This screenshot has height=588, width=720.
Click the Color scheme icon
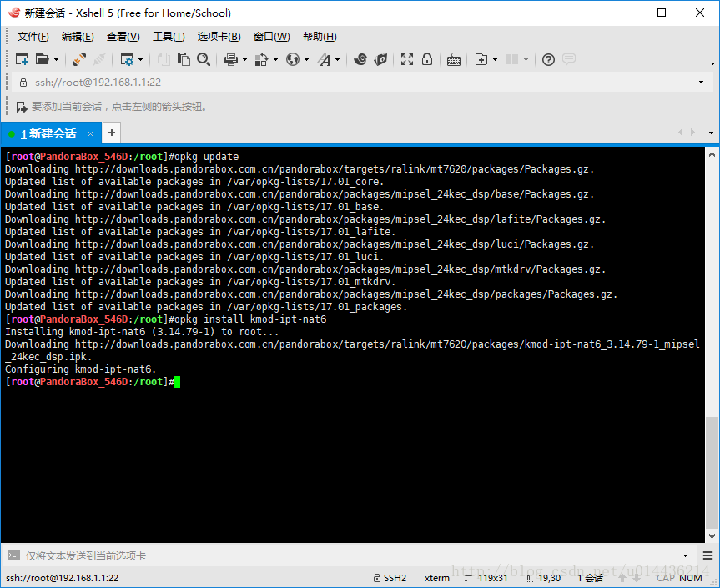262,59
